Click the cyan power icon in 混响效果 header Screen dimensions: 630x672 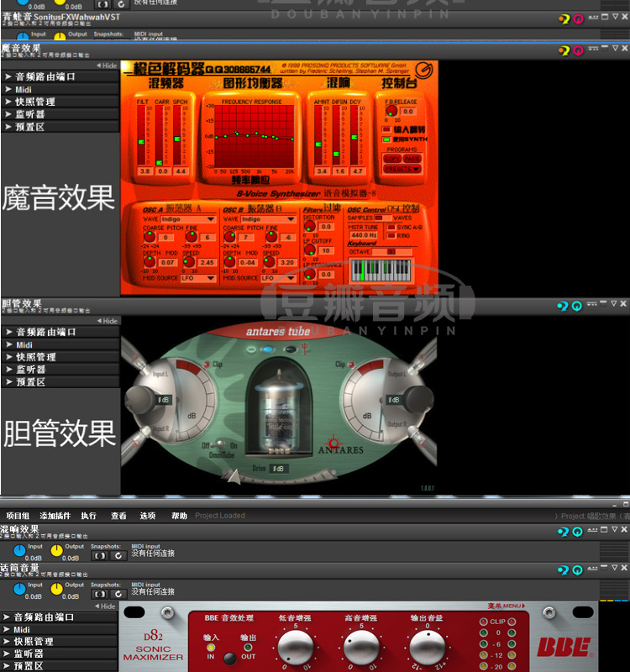[577, 532]
